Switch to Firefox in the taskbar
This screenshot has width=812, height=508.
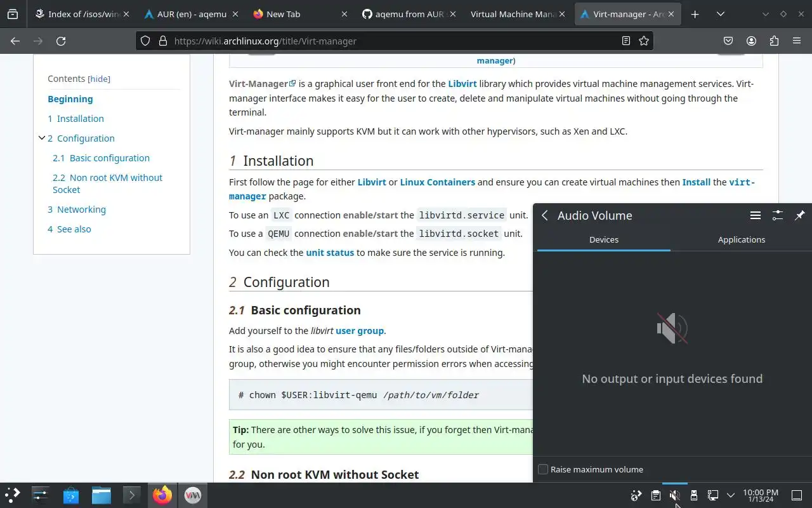[162, 495]
